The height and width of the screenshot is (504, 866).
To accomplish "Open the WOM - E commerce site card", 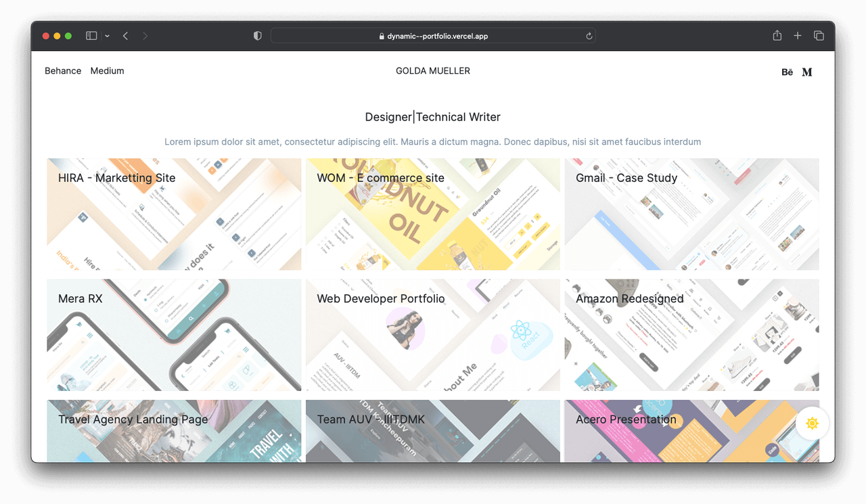I will click(433, 214).
